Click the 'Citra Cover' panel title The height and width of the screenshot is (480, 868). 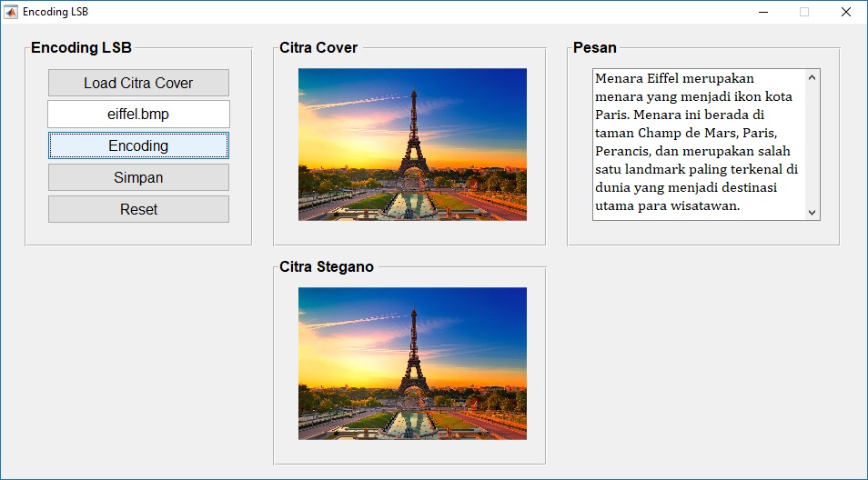[318, 47]
